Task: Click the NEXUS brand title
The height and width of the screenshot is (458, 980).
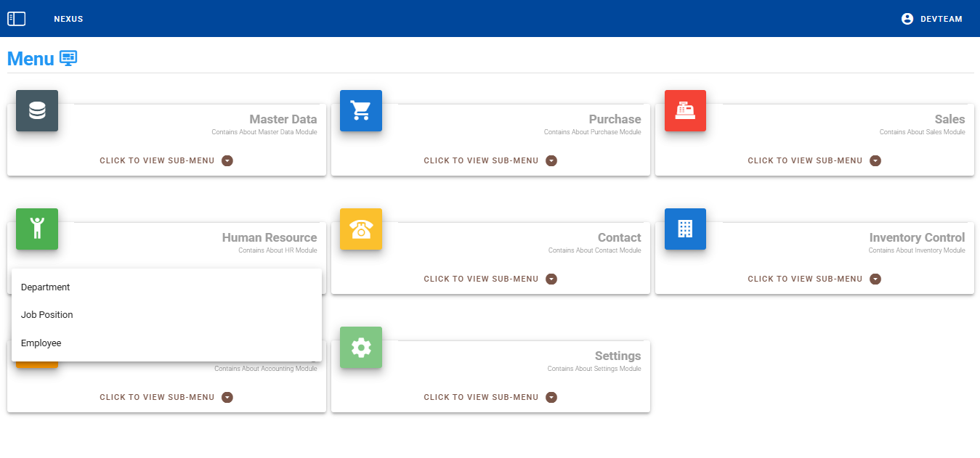Action: (x=68, y=19)
